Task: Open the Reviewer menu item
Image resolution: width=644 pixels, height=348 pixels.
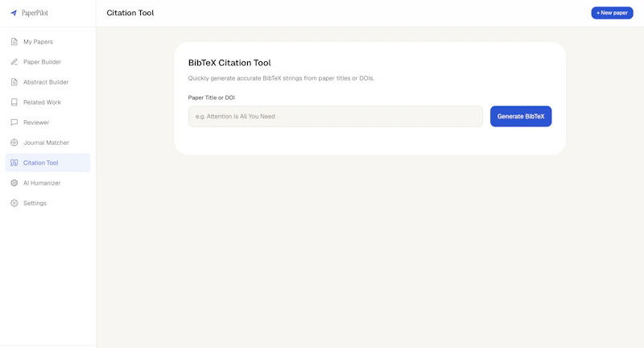Action: coord(47,122)
